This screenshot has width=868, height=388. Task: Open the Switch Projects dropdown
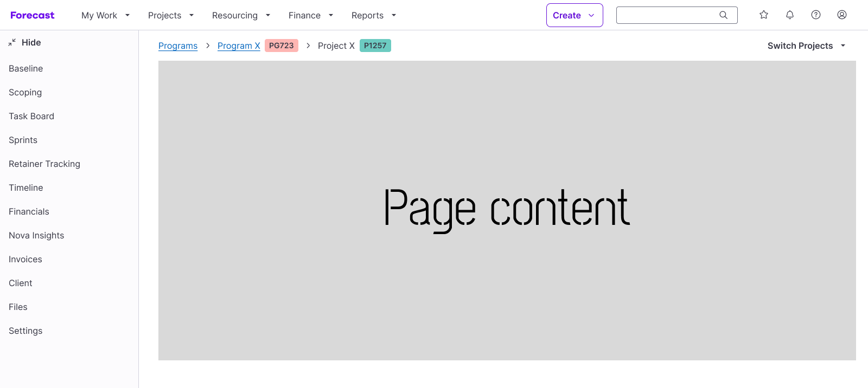pyautogui.click(x=807, y=46)
